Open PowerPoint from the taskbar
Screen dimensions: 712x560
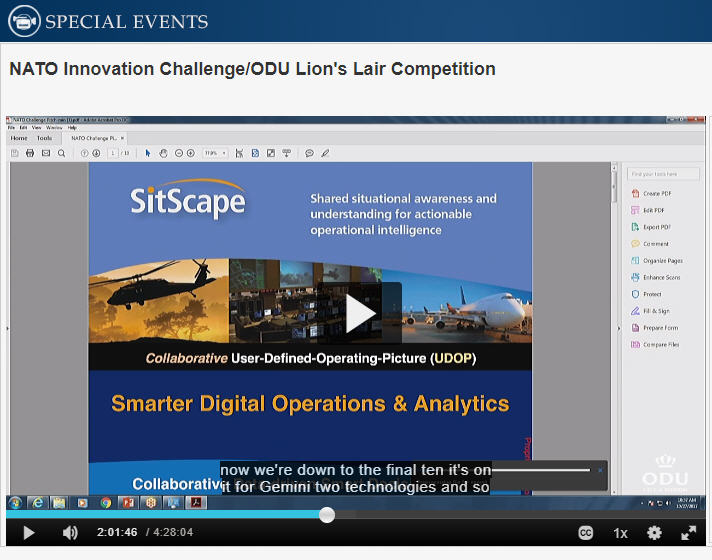129,503
